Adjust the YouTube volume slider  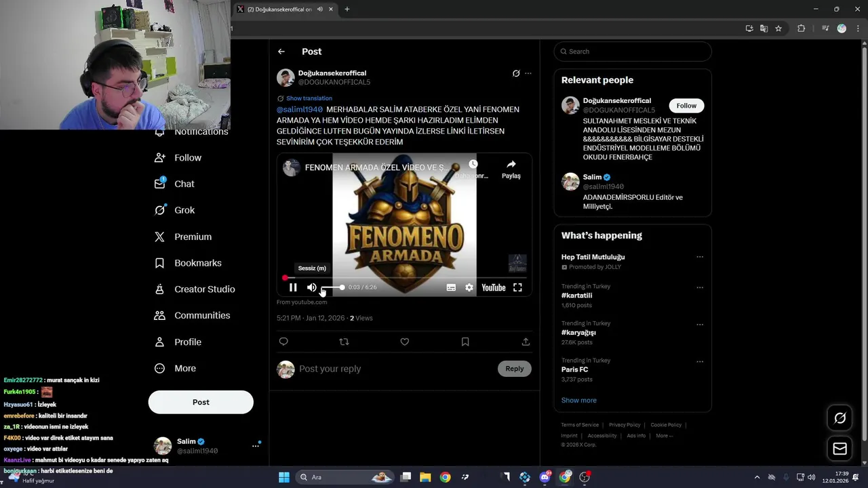pos(332,287)
